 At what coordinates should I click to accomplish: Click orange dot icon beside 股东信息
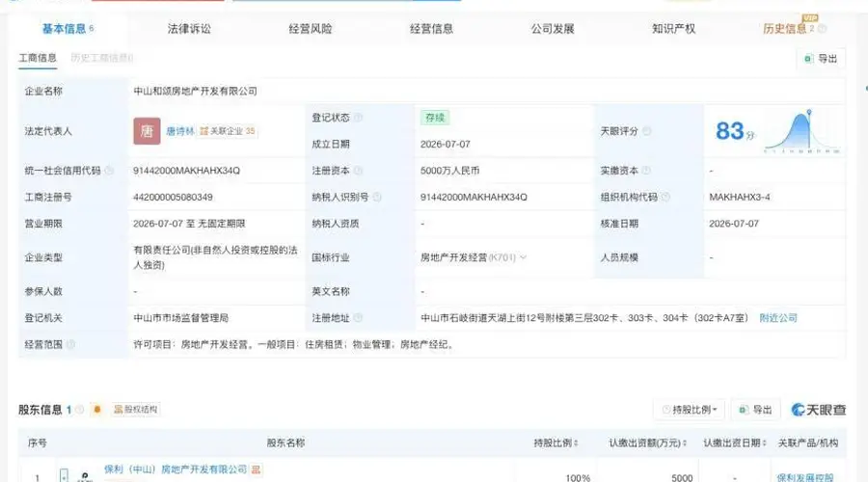(97, 410)
